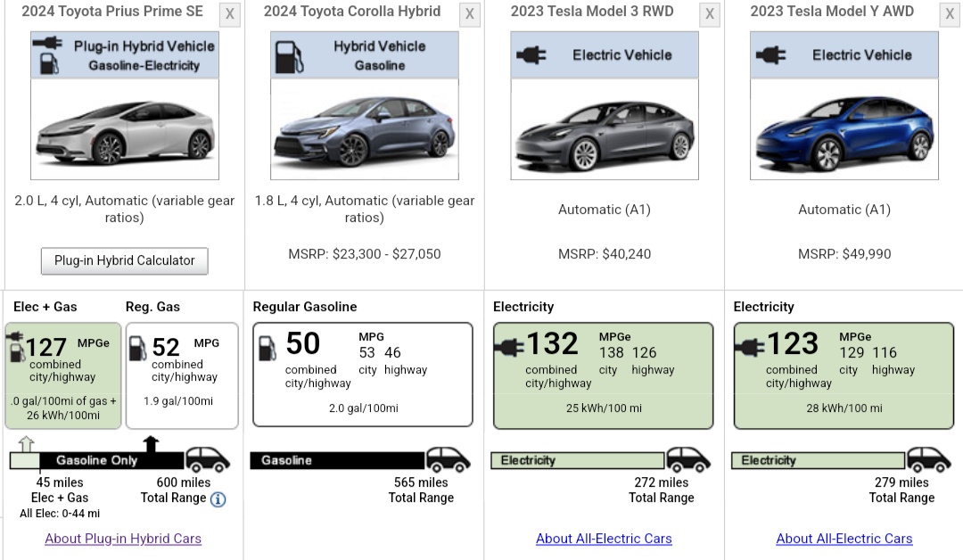Click the Tesla Model 3 Electricity range bar

(578, 461)
